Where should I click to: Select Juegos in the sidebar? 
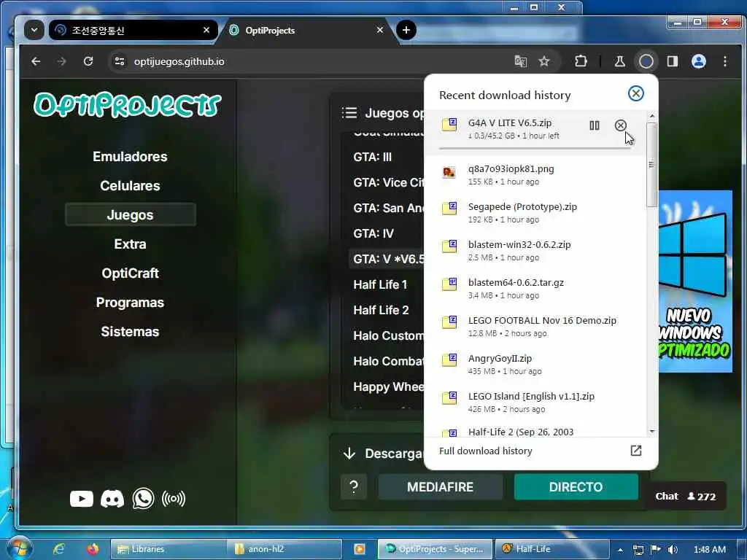point(130,215)
